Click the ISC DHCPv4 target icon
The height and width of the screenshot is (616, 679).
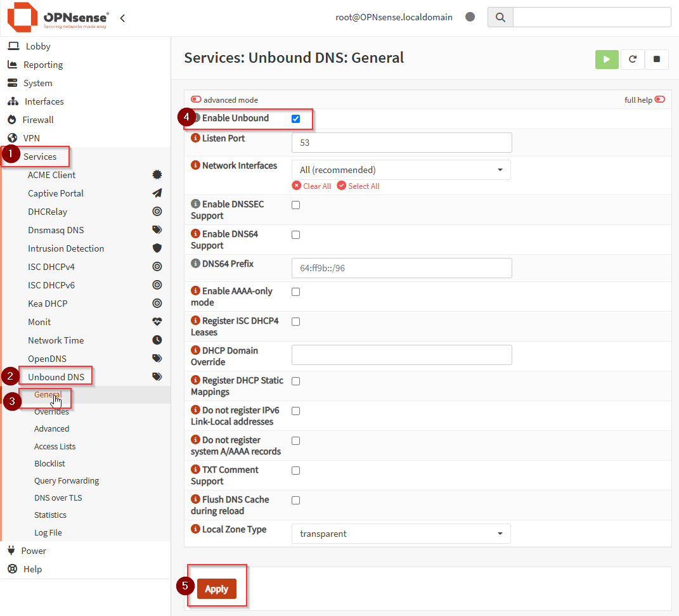tap(157, 266)
